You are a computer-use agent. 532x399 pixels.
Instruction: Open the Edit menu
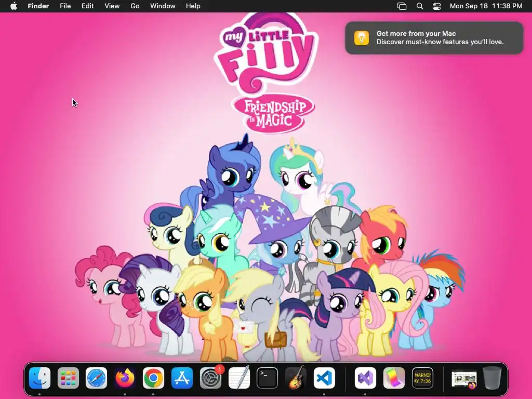click(x=87, y=6)
